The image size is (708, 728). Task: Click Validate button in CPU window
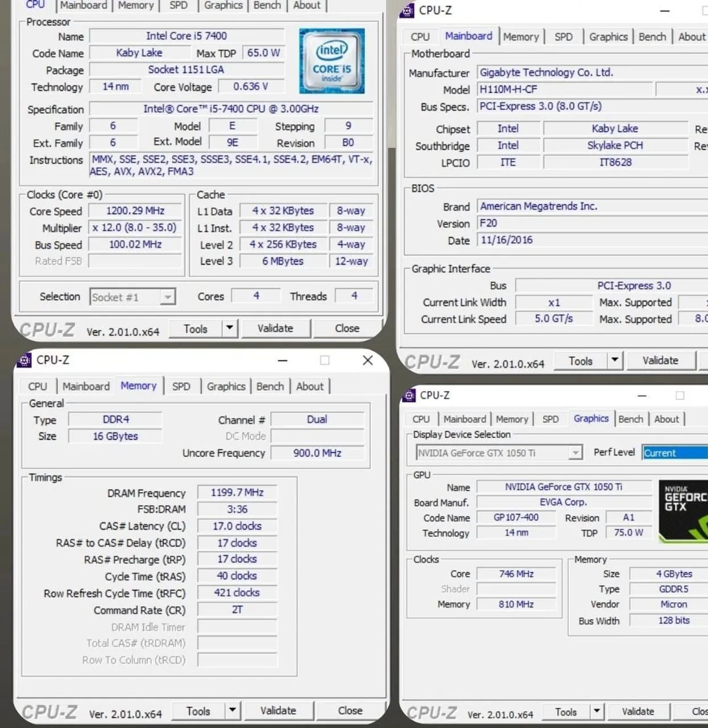coord(275,328)
